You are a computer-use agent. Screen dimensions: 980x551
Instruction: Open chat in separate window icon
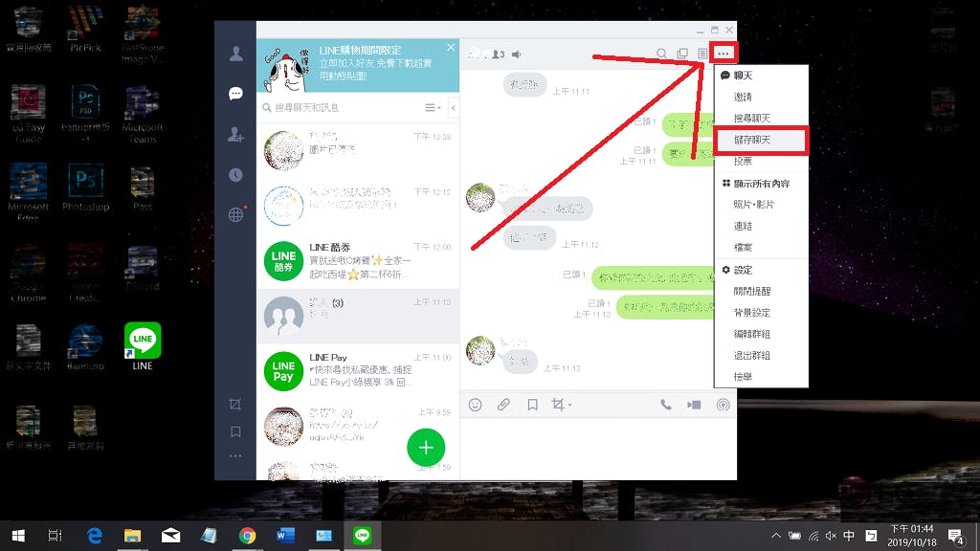tap(681, 54)
